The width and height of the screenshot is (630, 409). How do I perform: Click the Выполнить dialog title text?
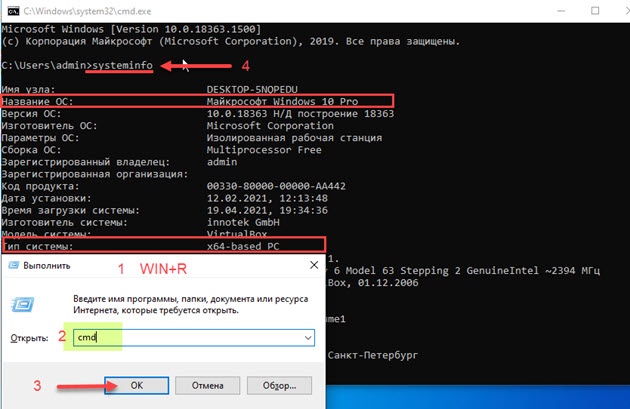click(x=47, y=266)
